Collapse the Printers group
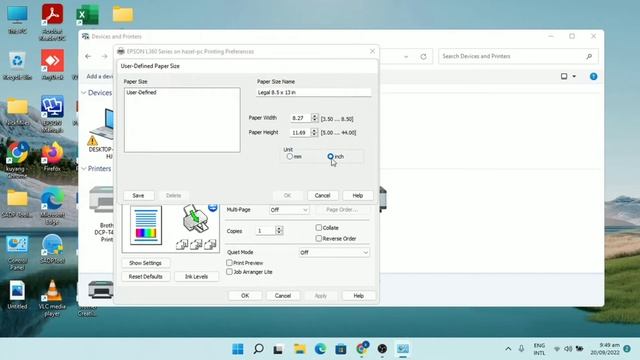 point(84,169)
